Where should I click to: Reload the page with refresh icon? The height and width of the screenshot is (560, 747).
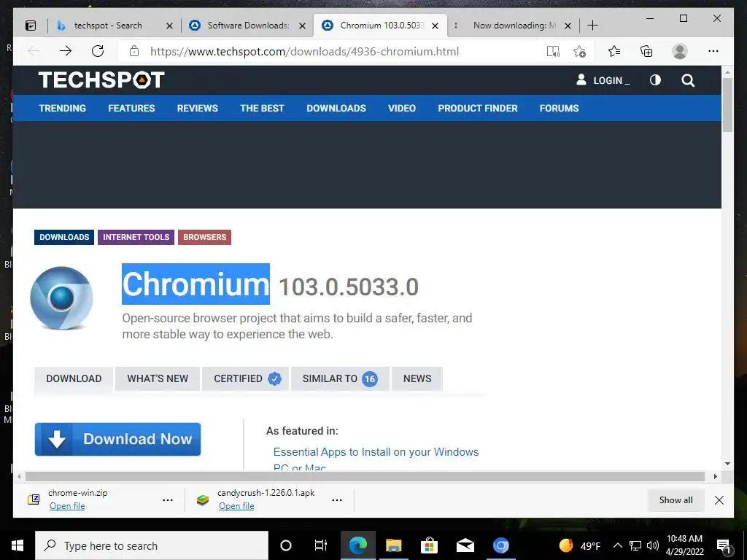[x=98, y=51]
